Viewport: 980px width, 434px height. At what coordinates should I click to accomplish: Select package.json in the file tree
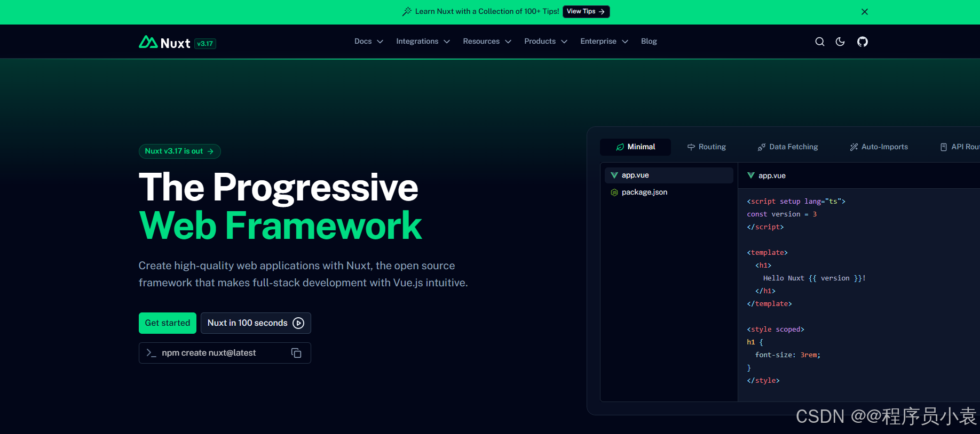point(669,192)
